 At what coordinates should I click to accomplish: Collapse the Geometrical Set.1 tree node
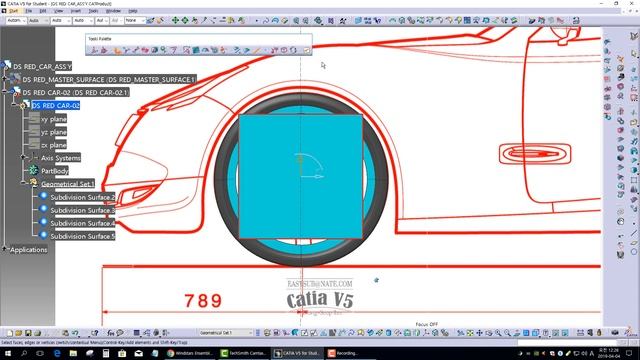[23, 183]
